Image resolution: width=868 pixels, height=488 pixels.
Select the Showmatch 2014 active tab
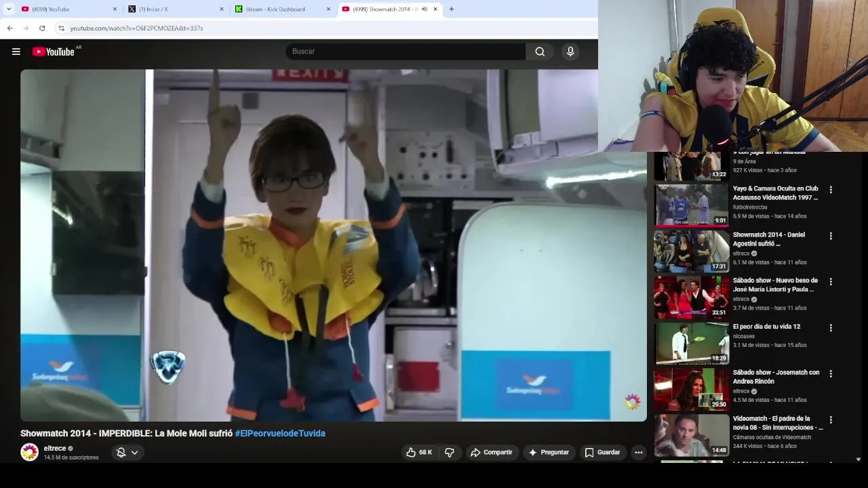click(390, 9)
